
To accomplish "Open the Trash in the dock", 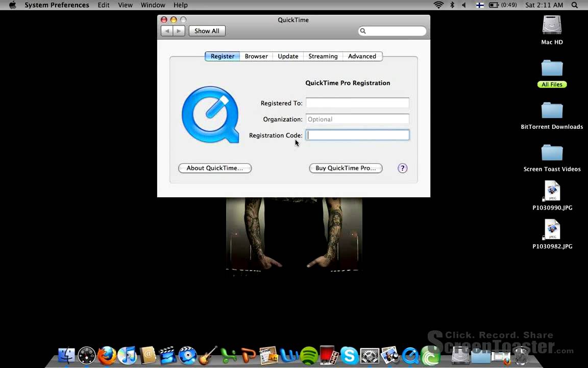I will (x=521, y=355).
